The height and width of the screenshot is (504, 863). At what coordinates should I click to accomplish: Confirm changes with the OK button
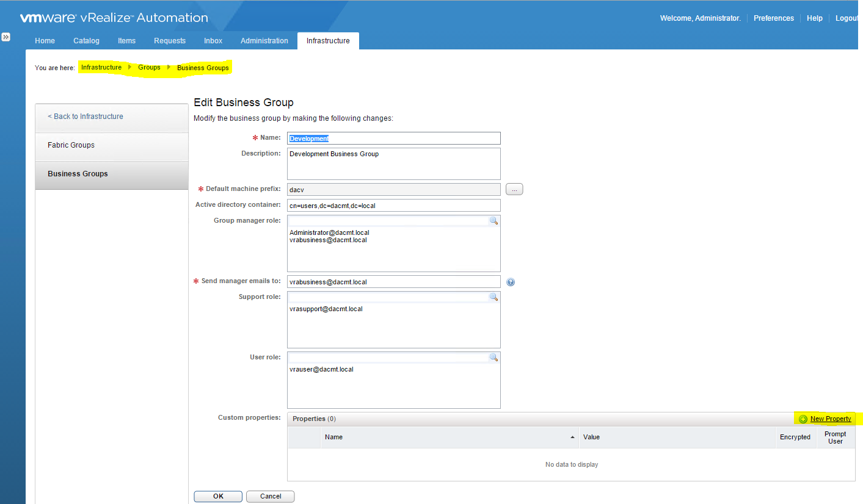point(218,497)
